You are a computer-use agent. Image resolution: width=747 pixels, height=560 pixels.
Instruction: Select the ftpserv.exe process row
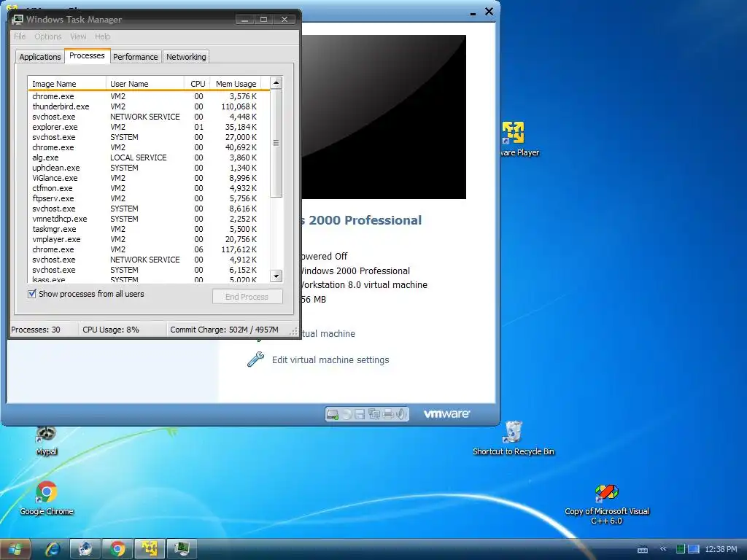(x=149, y=198)
